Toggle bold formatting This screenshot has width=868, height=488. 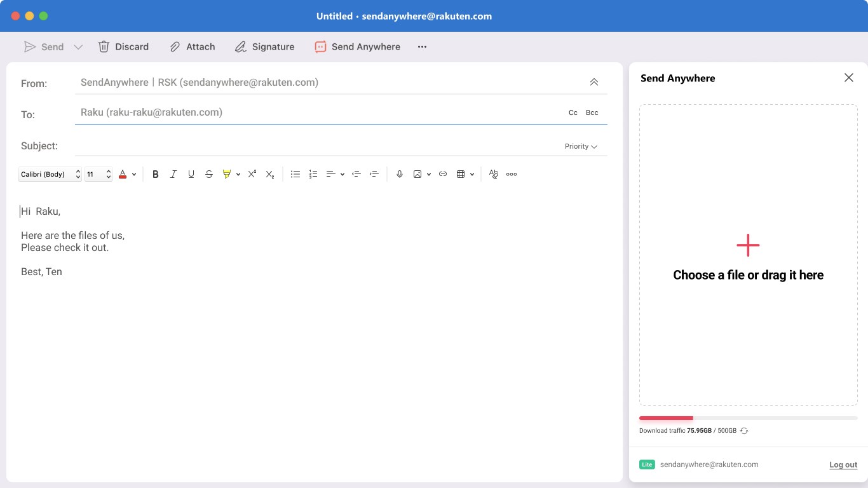pos(156,174)
